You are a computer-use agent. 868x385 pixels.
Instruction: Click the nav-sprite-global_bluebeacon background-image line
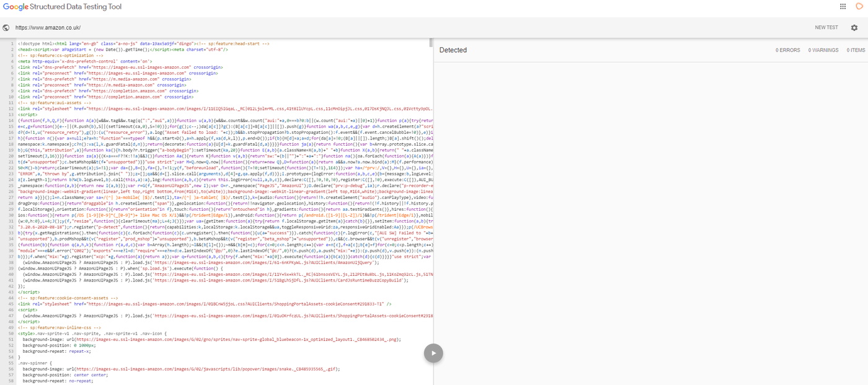(x=211, y=340)
